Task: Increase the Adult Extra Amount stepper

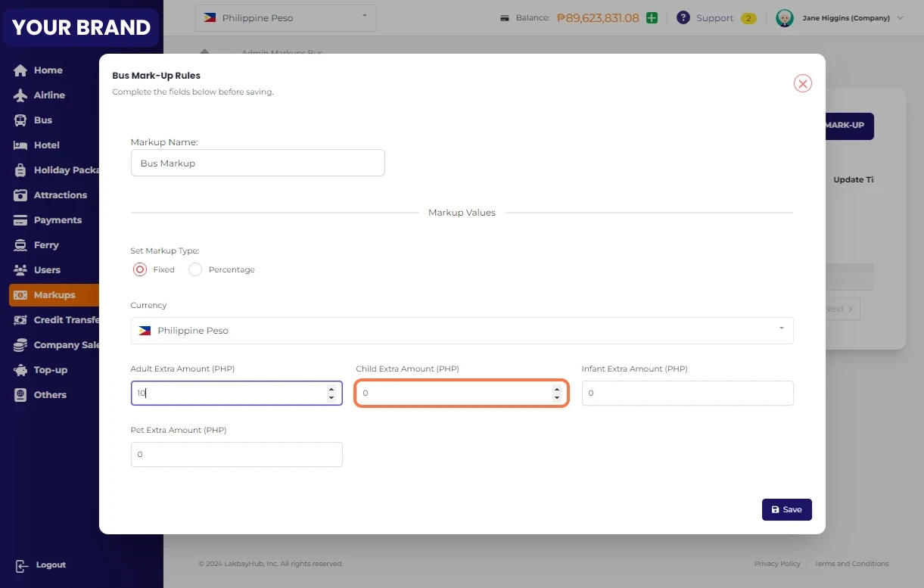Action: (331, 389)
